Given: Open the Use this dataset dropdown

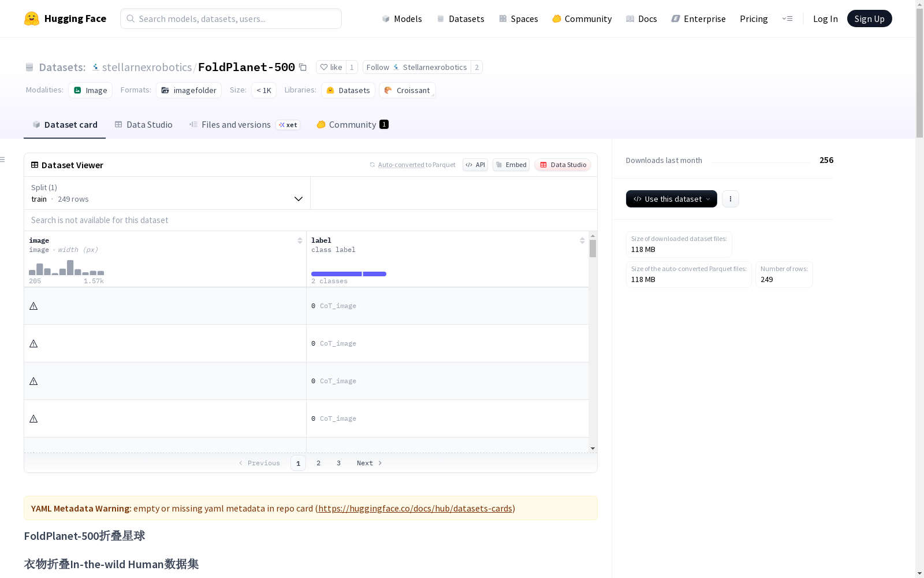Looking at the screenshot, I should coord(672,199).
